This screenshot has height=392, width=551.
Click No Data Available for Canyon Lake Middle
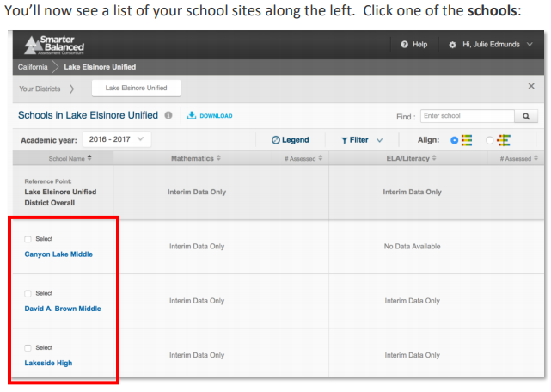(412, 246)
